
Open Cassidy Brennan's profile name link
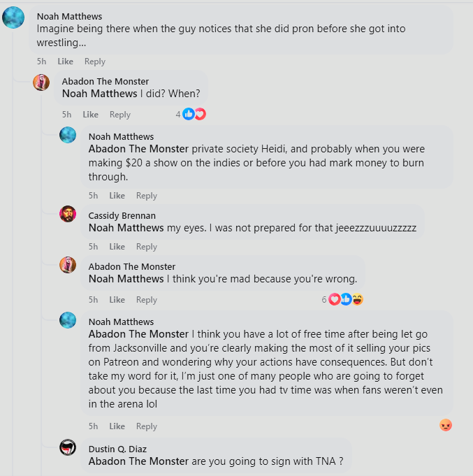pyautogui.click(x=122, y=215)
